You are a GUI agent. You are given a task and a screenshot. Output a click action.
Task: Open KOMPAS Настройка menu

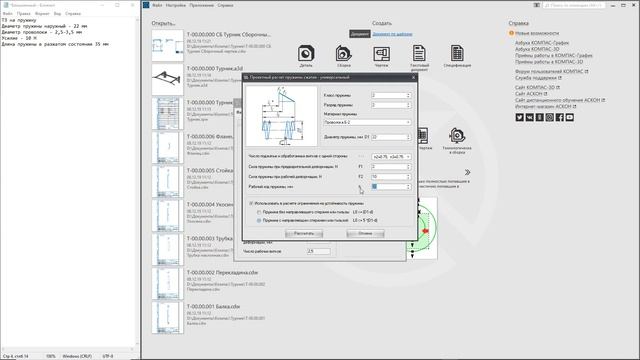(x=176, y=5)
